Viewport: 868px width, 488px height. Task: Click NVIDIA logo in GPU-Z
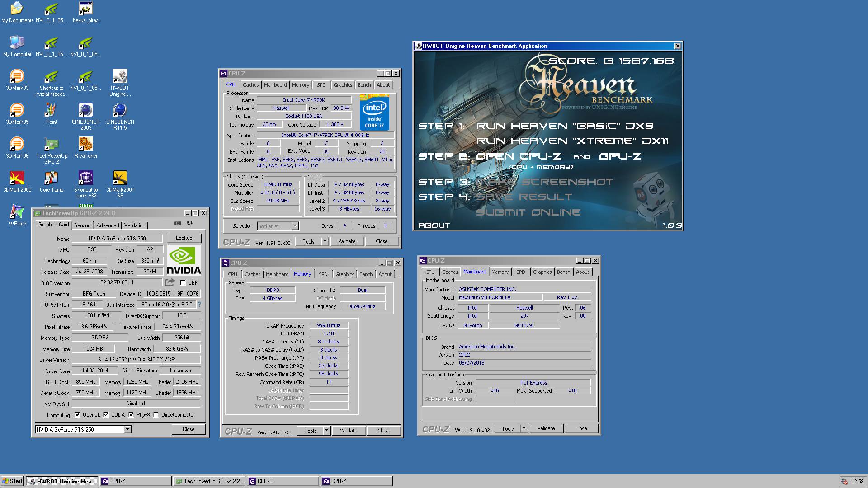pos(184,261)
